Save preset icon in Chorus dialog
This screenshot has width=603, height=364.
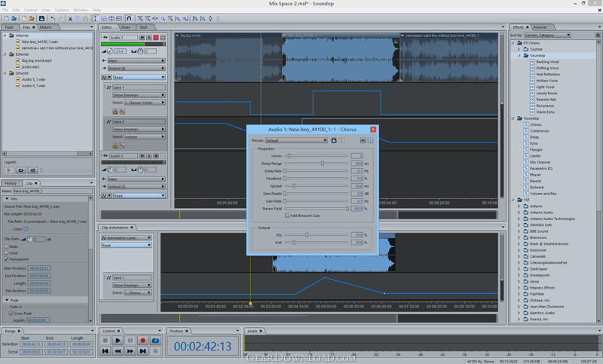click(334, 140)
